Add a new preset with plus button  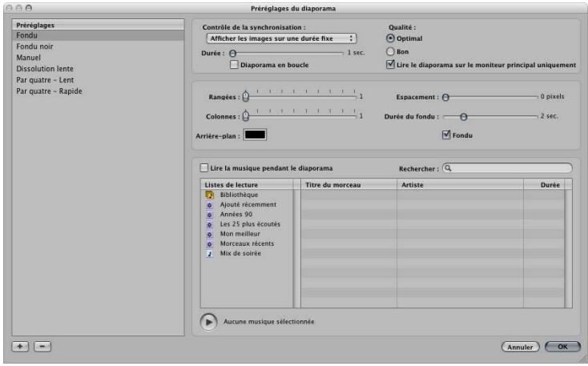[x=20, y=347]
